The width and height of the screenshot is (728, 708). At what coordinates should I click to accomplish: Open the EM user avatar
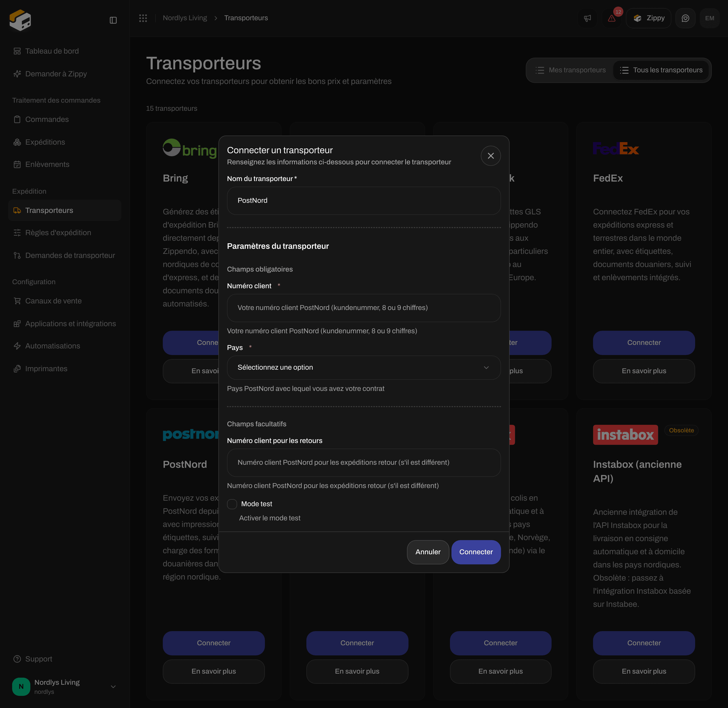709,18
